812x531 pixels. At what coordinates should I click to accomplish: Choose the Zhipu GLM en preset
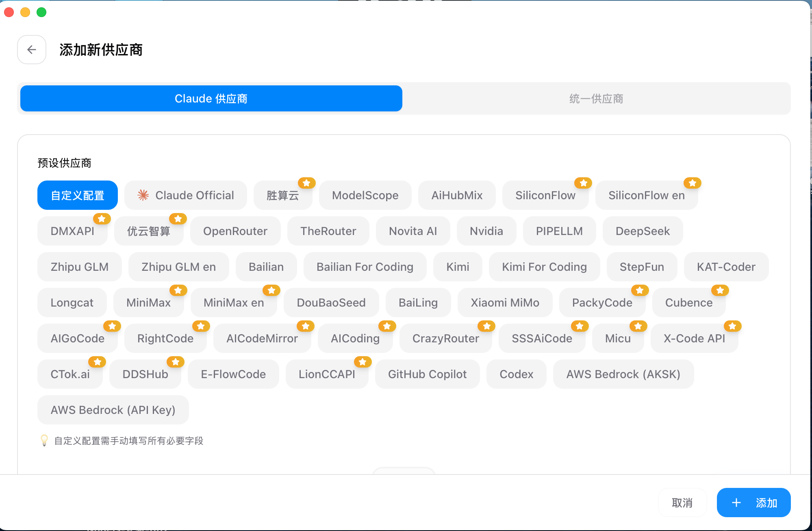coord(179,267)
